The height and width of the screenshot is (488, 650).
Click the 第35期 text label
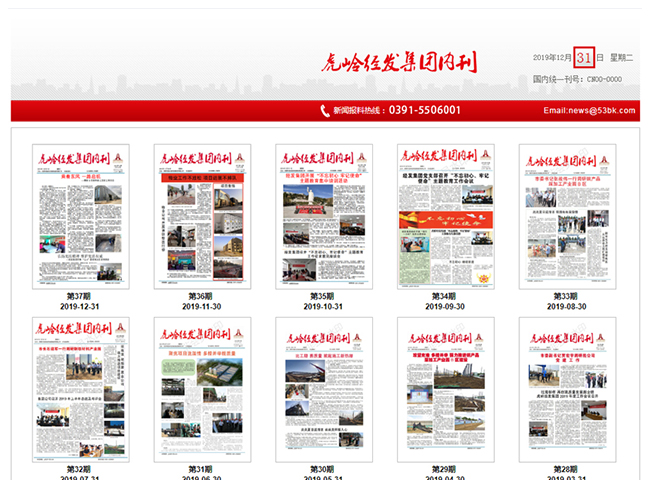click(323, 297)
